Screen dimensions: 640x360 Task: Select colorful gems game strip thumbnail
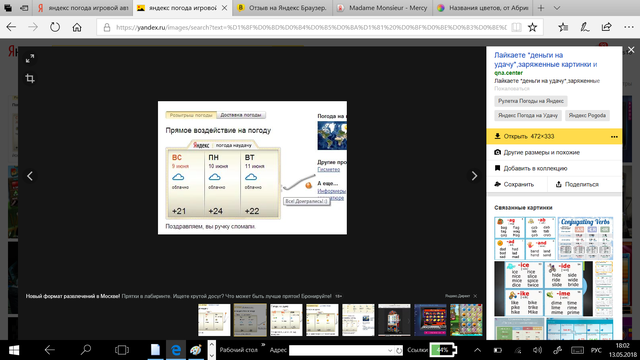466,320
